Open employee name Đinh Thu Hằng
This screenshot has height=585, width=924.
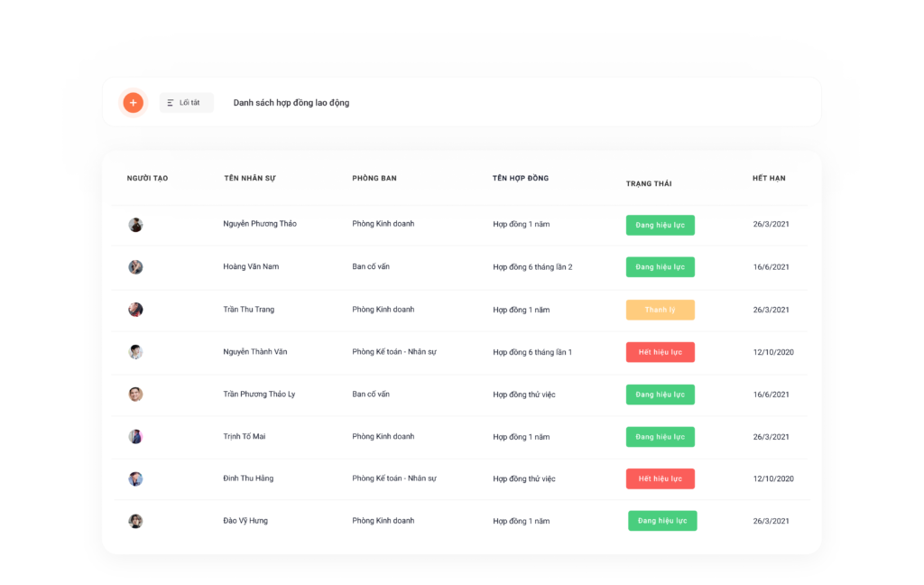[x=248, y=478]
